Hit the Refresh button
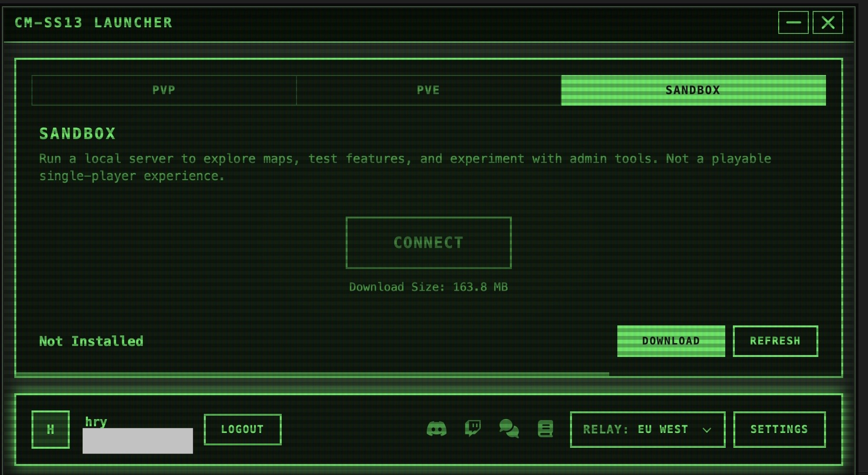Viewport: 868px width, 475px height. (775, 341)
